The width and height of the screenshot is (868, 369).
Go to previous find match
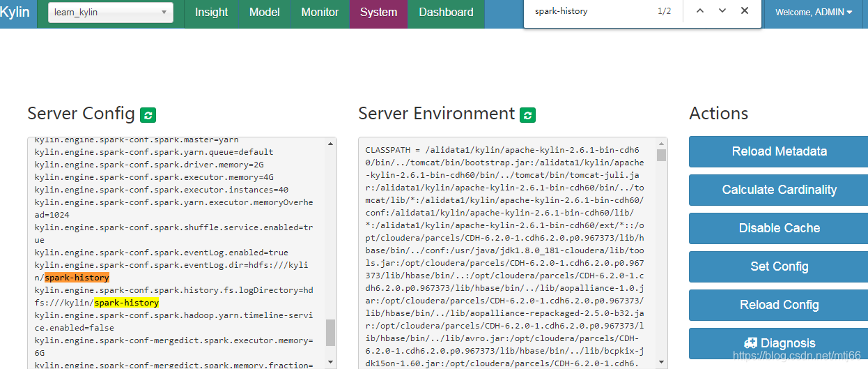pos(700,11)
